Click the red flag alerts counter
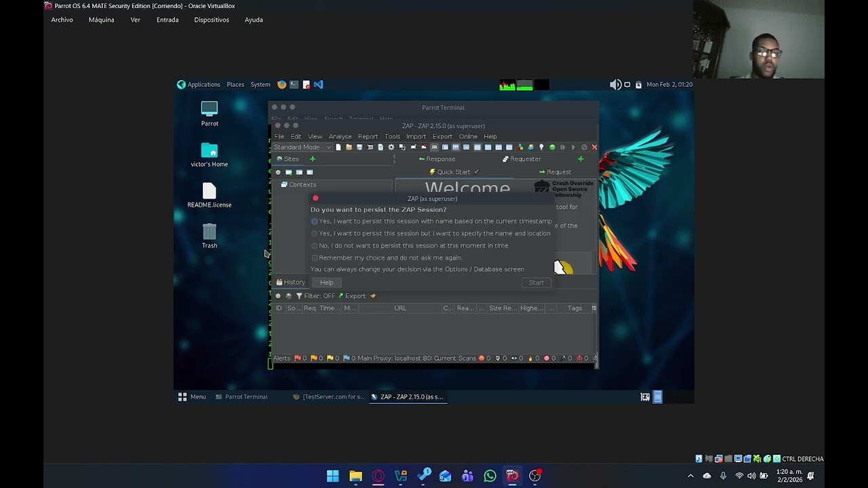868x488 pixels. point(300,358)
